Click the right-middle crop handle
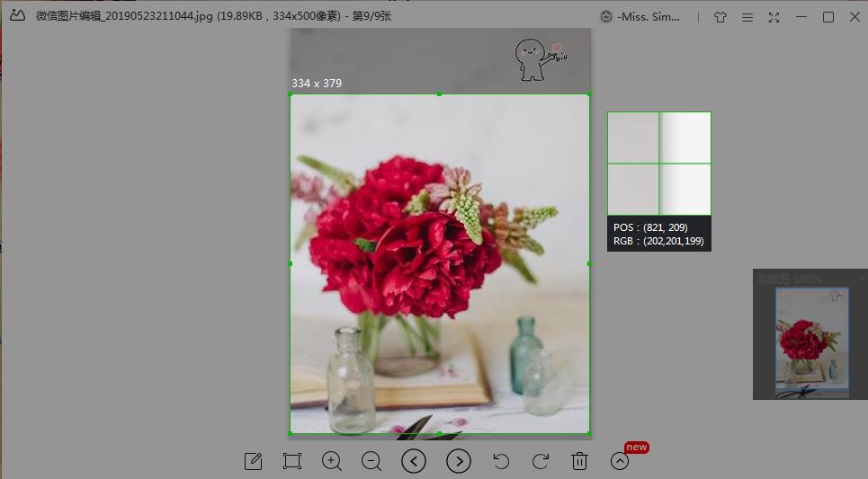 [x=589, y=264]
